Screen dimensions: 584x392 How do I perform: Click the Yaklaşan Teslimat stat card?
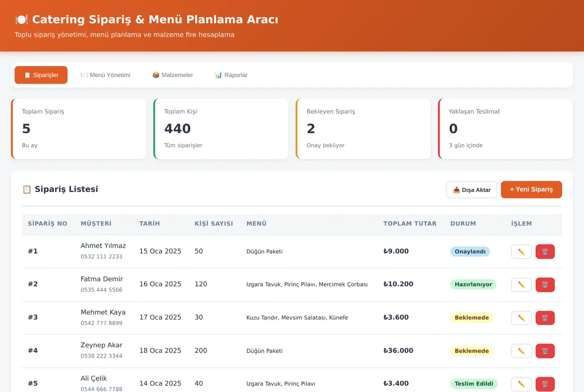505,129
